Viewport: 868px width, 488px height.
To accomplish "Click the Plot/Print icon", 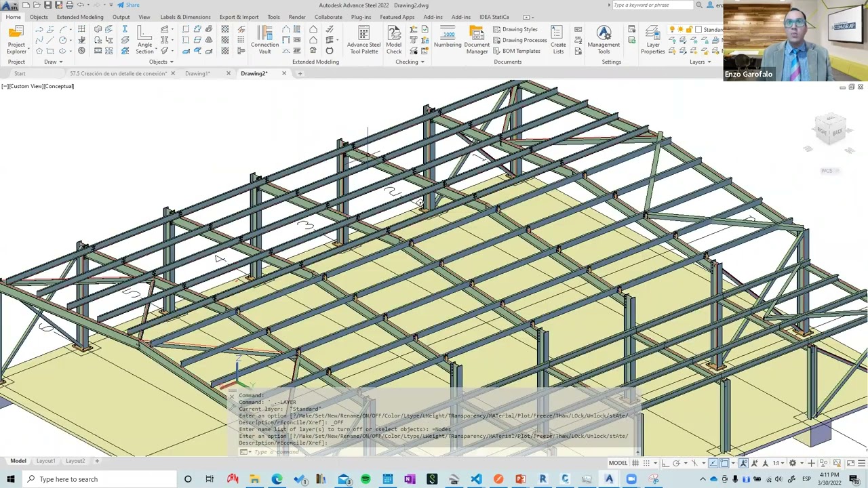I will coord(70,5).
